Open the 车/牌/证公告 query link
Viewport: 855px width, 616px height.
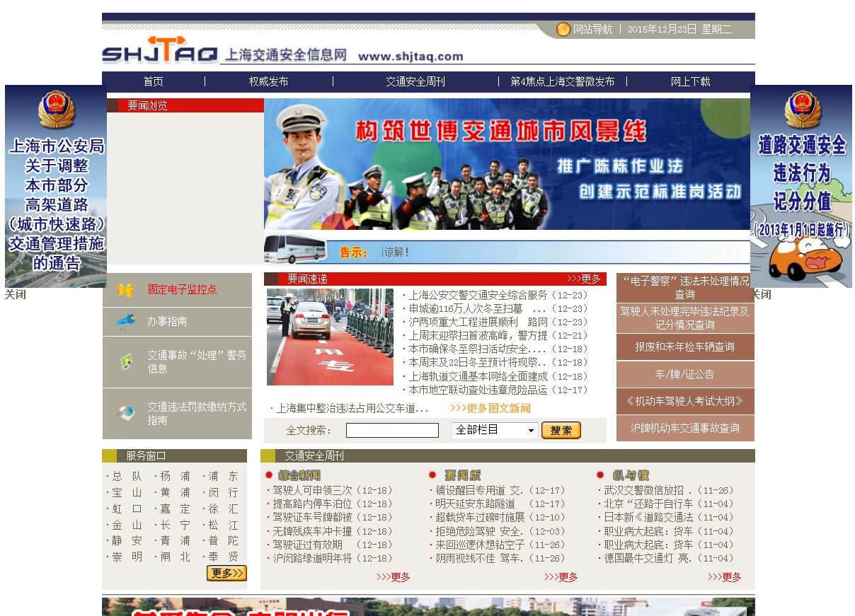[684, 376]
